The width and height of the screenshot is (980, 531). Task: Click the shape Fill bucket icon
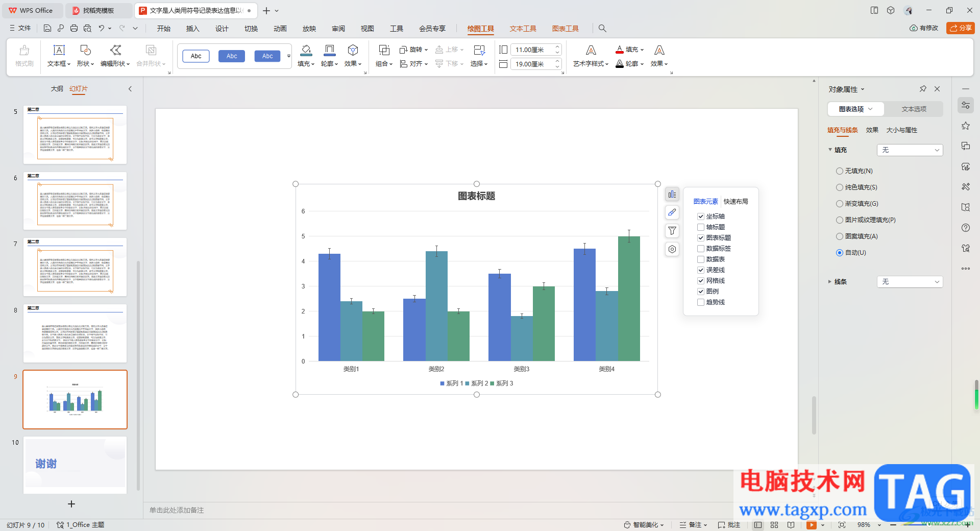pos(306,50)
